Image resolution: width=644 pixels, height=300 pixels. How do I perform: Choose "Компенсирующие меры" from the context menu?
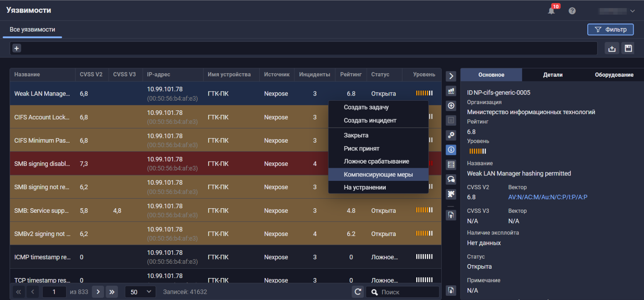[378, 174]
